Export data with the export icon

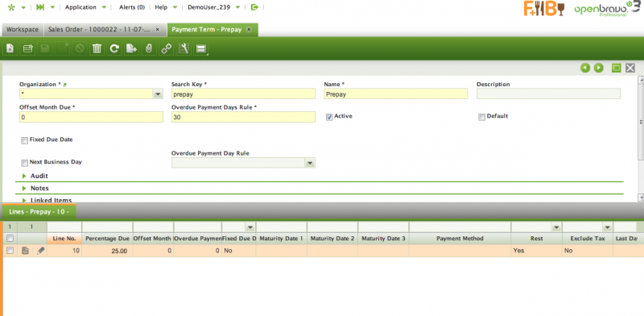(131, 48)
